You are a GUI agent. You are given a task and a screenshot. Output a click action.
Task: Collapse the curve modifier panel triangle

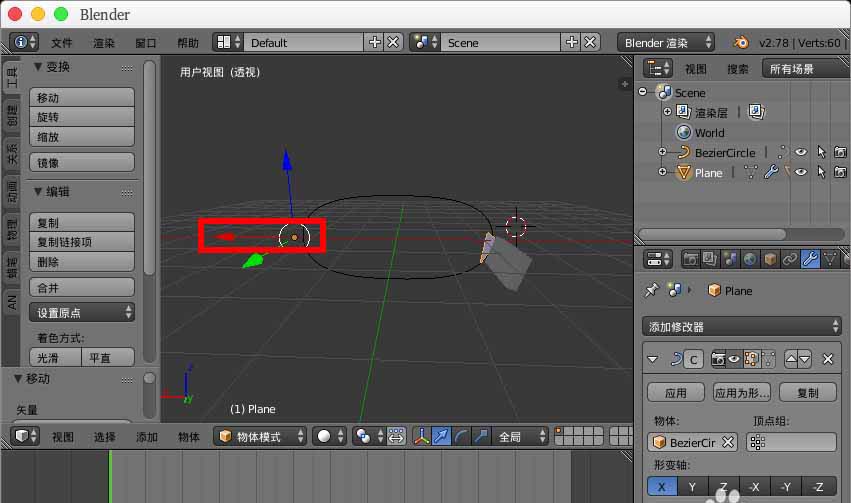[653, 359]
